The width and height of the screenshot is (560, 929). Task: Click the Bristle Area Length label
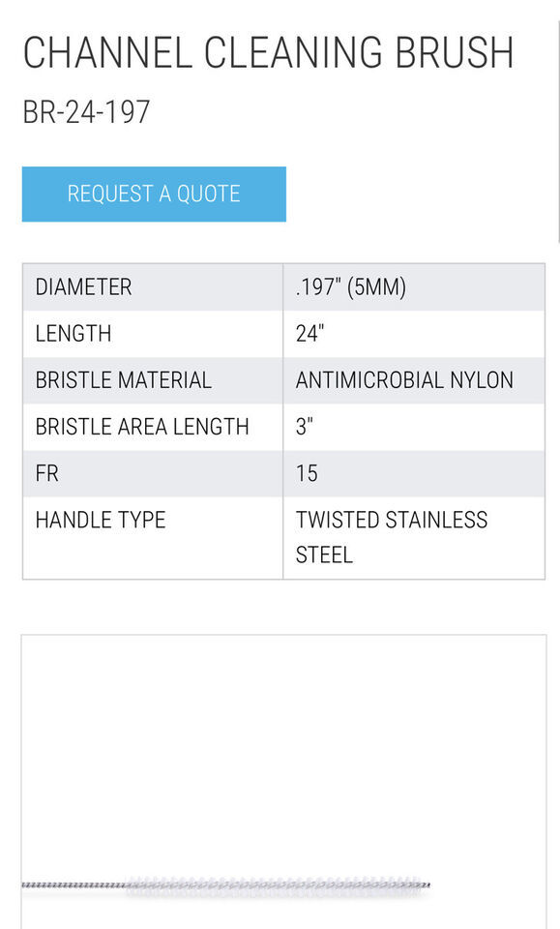(142, 427)
